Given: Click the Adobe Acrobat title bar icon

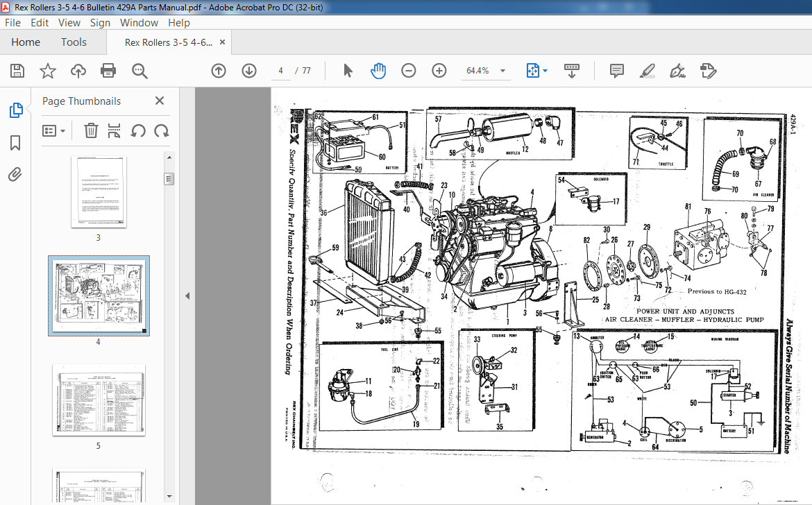Looking at the screenshot, I should (x=6, y=7).
